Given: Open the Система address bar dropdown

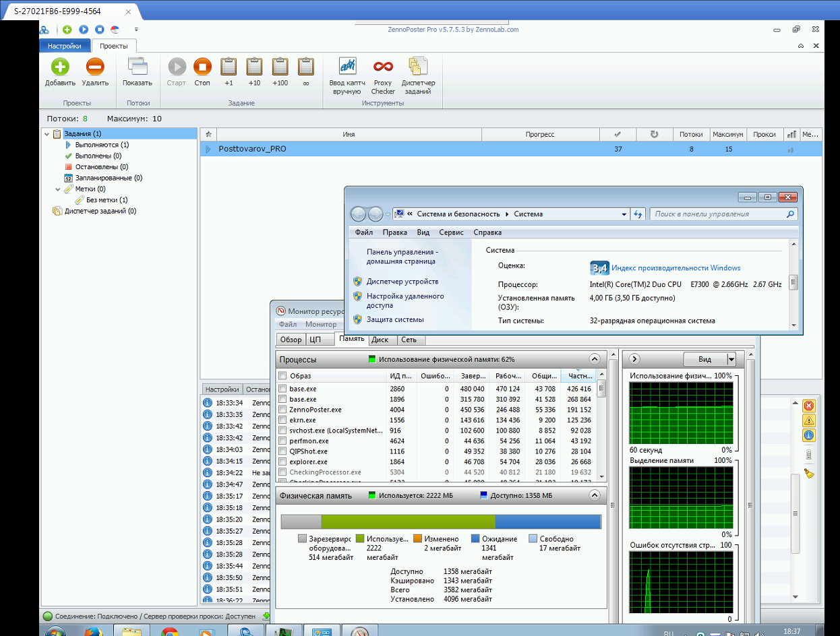Looking at the screenshot, I should [624, 214].
